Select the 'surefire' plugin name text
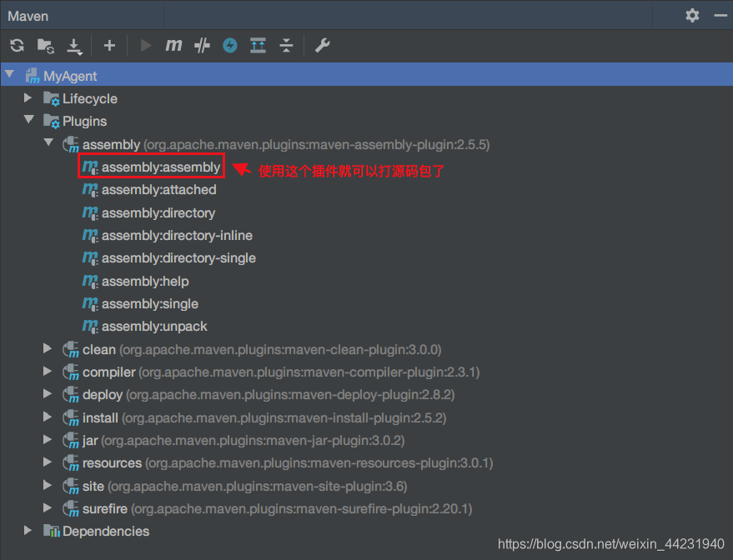The width and height of the screenshot is (733, 560). pos(105,508)
